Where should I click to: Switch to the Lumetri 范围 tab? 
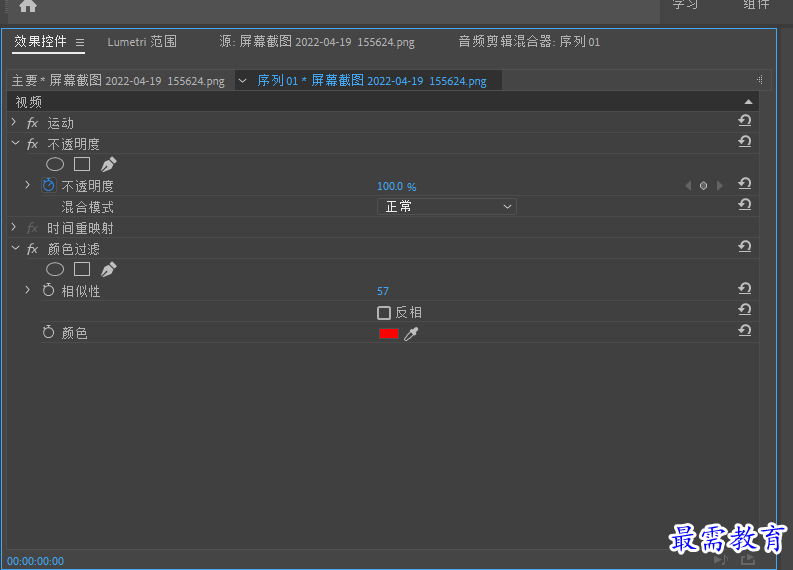142,42
